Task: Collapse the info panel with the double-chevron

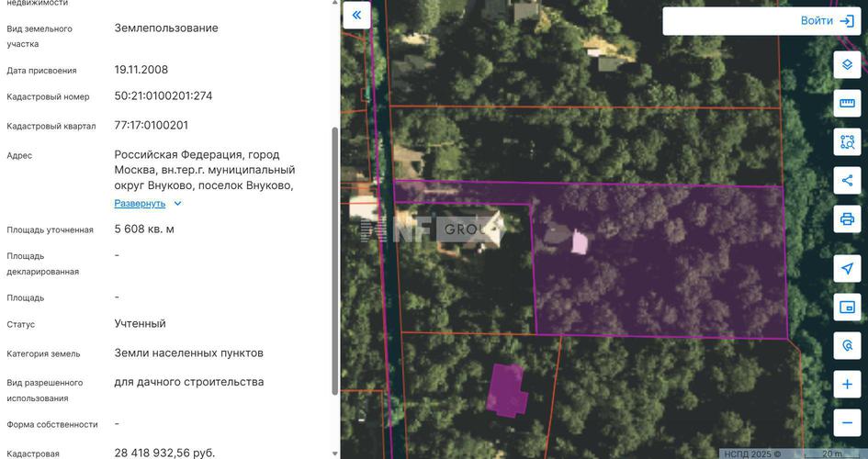Action: point(356,16)
